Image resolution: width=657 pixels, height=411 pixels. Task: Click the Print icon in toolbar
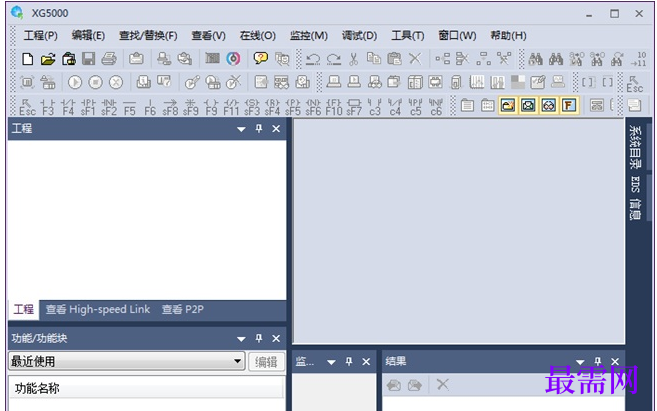(109, 59)
